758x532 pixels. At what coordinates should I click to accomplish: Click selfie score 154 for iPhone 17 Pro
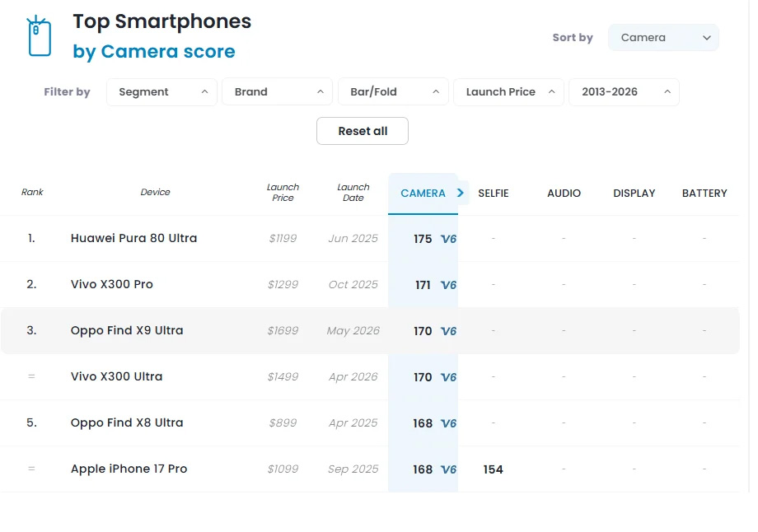coord(493,469)
